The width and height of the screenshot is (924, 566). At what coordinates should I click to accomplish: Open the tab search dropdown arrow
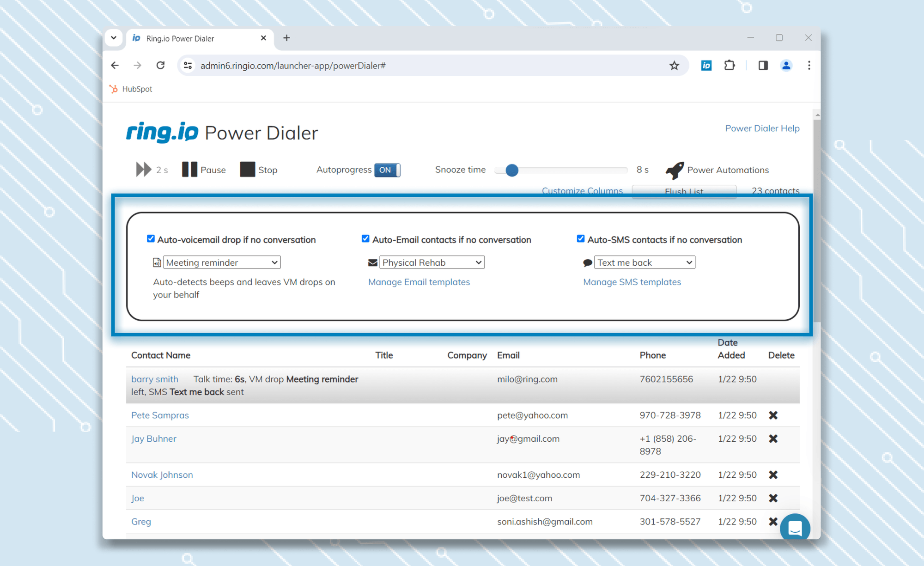(x=114, y=38)
